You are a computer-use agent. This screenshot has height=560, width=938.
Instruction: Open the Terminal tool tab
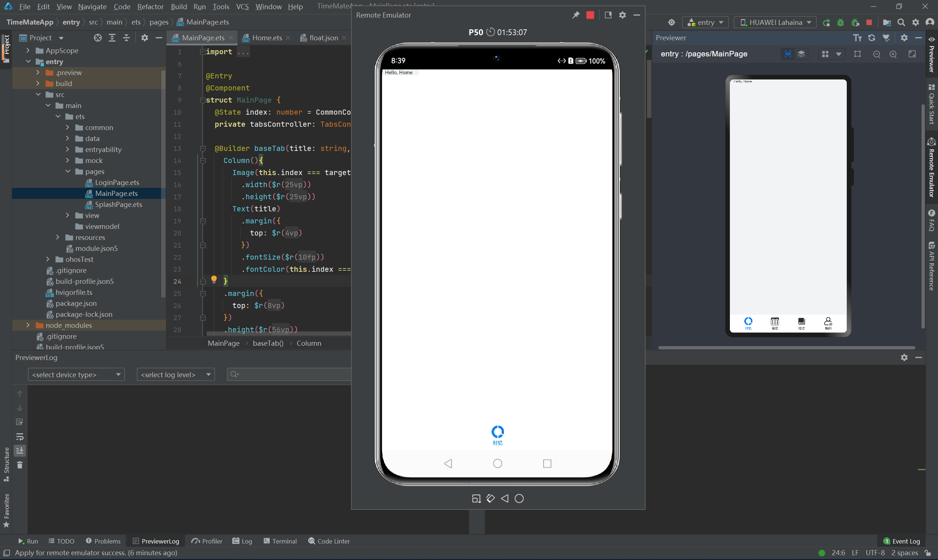(x=280, y=541)
